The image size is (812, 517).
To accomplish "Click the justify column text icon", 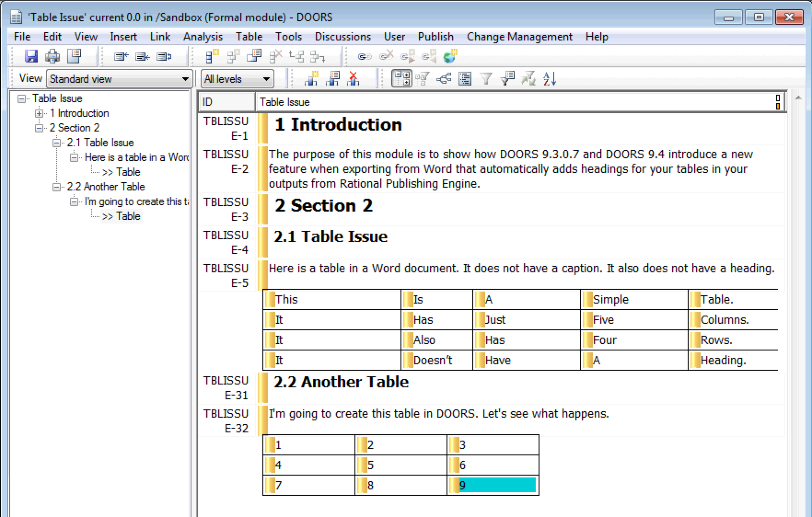I will (x=164, y=57).
